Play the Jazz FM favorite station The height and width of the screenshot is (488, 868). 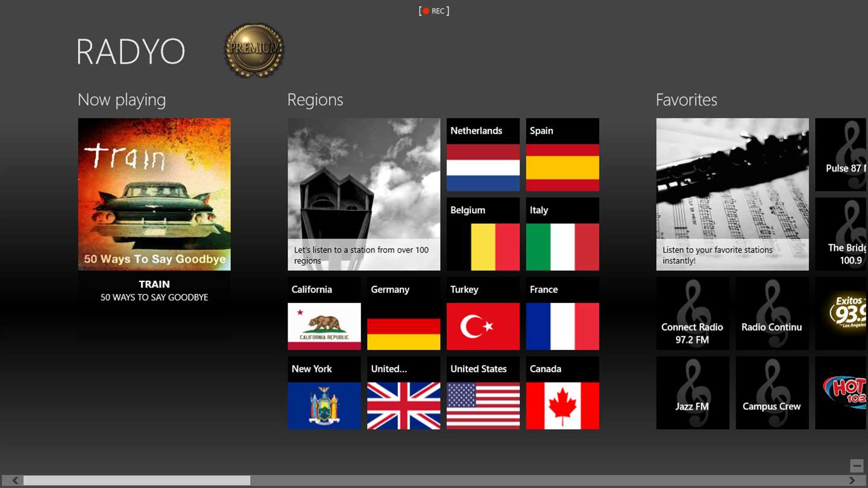(x=693, y=393)
